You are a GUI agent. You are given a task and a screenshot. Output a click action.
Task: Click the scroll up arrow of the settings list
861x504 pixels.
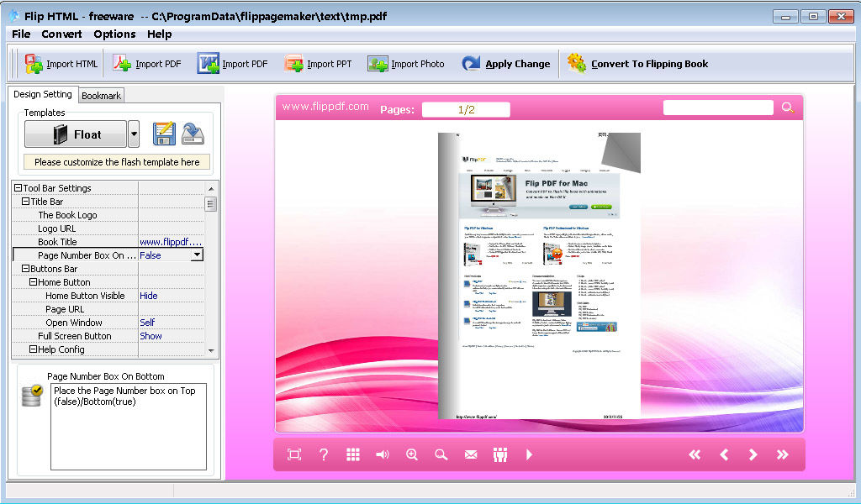211,189
